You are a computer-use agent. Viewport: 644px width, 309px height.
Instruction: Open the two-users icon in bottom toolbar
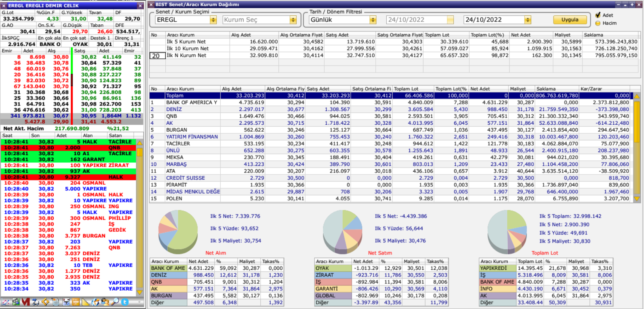point(105,302)
